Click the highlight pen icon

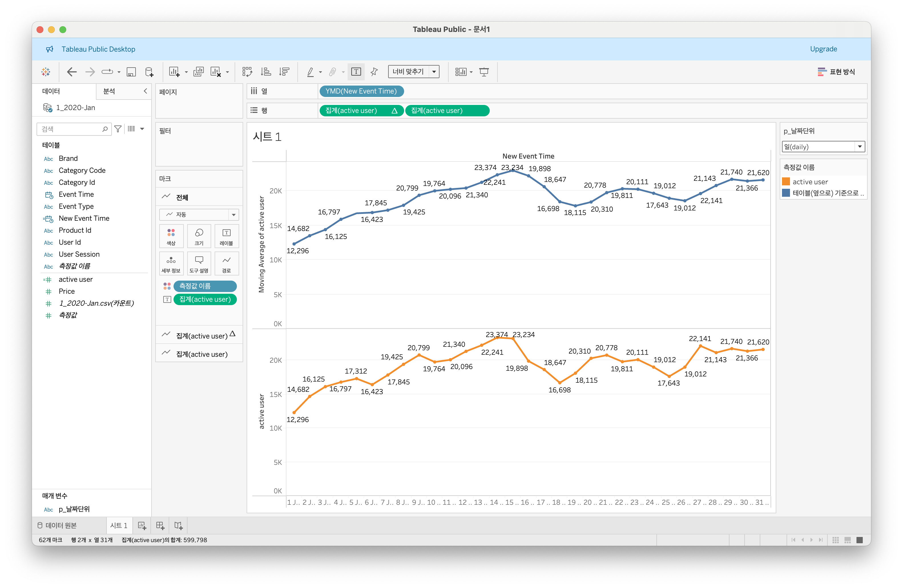click(x=310, y=72)
